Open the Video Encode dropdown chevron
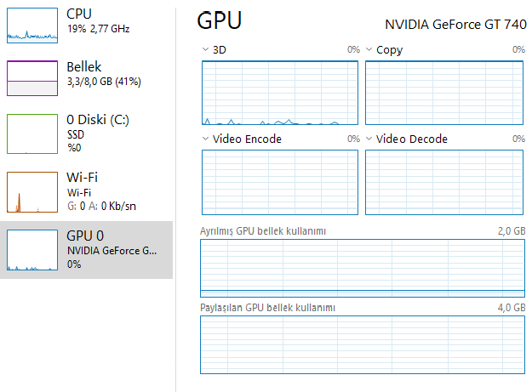532x392 pixels. tap(205, 139)
